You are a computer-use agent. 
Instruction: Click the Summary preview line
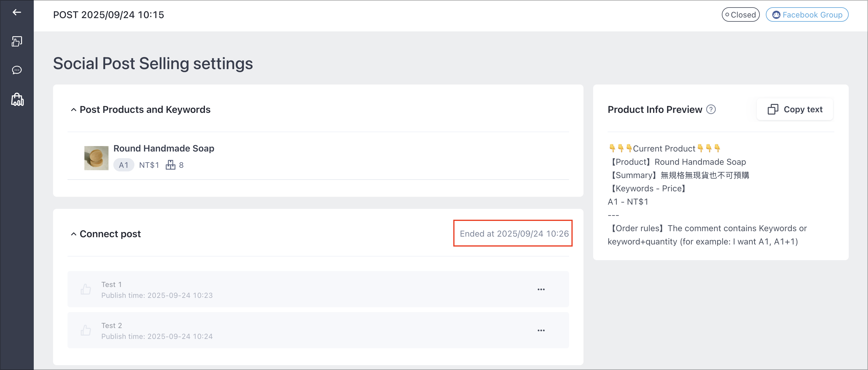pyautogui.click(x=679, y=175)
